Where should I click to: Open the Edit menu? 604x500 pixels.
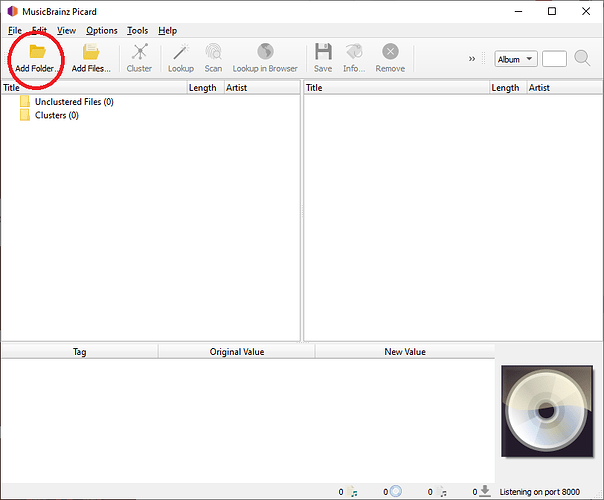click(39, 30)
